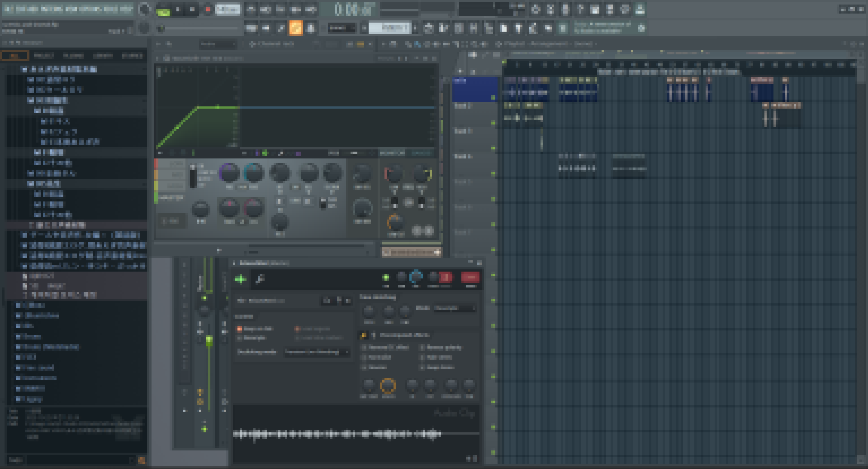Open the HELP menu
The width and height of the screenshot is (868, 469).
tap(127, 9)
